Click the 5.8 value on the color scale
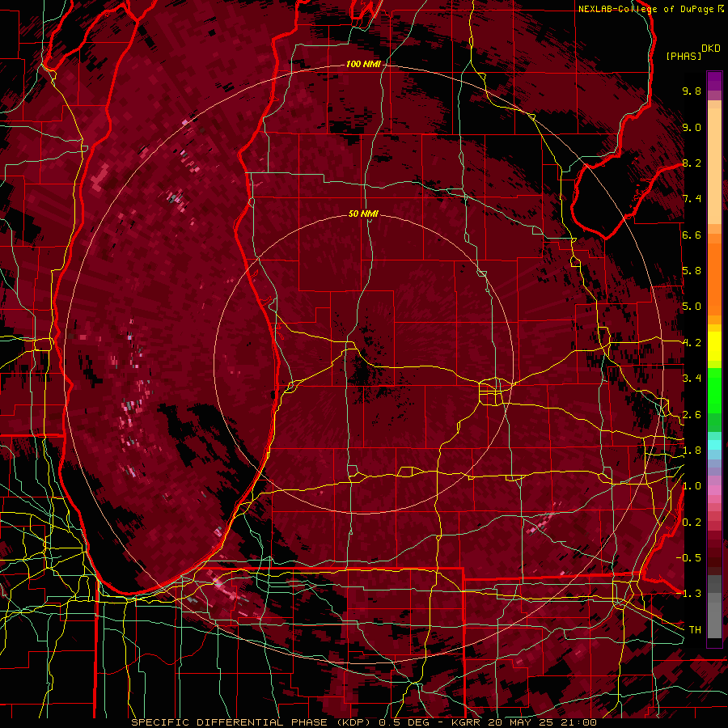728x728 pixels. click(x=692, y=271)
